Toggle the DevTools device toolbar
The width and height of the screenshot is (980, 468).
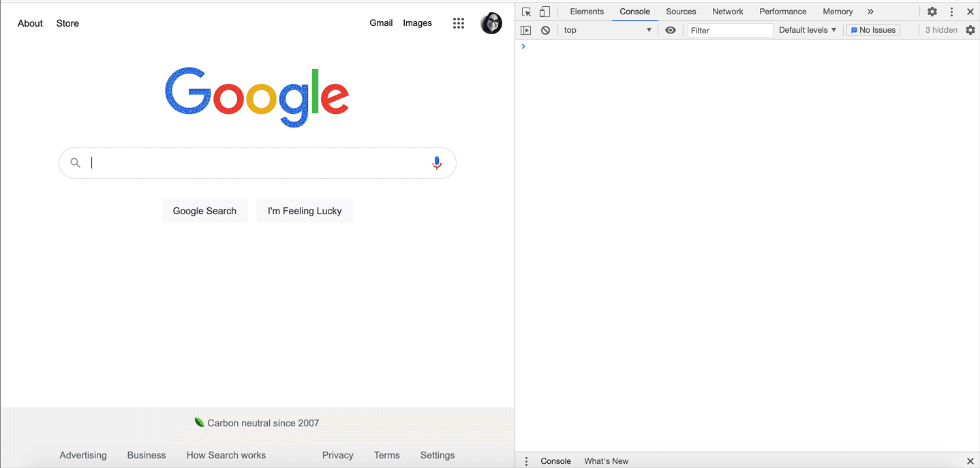(x=545, y=12)
